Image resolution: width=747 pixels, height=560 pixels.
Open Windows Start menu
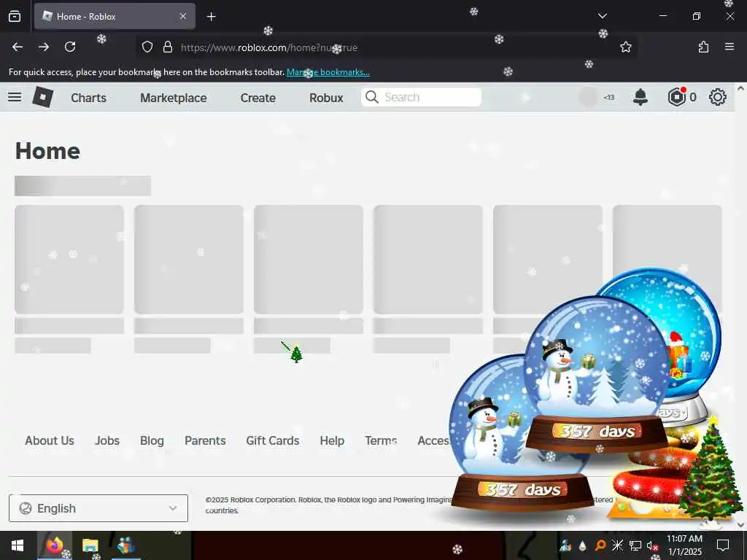point(18,545)
